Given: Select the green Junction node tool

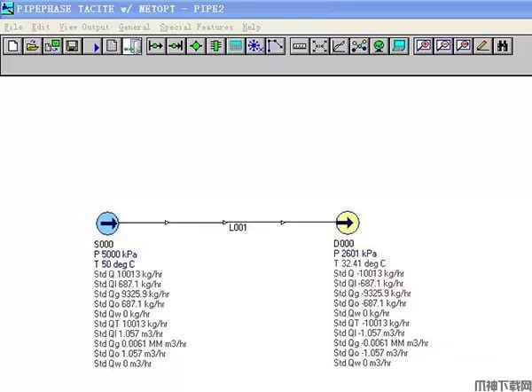Looking at the screenshot, I should pyautogui.click(x=196, y=46).
